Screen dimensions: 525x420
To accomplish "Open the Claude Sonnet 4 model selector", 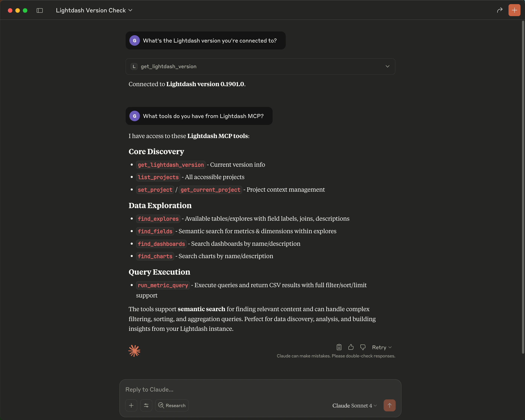I will (x=354, y=405).
